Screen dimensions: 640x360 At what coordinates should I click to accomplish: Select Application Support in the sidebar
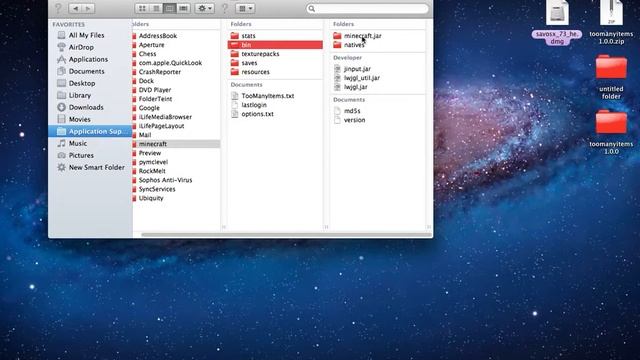90,131
